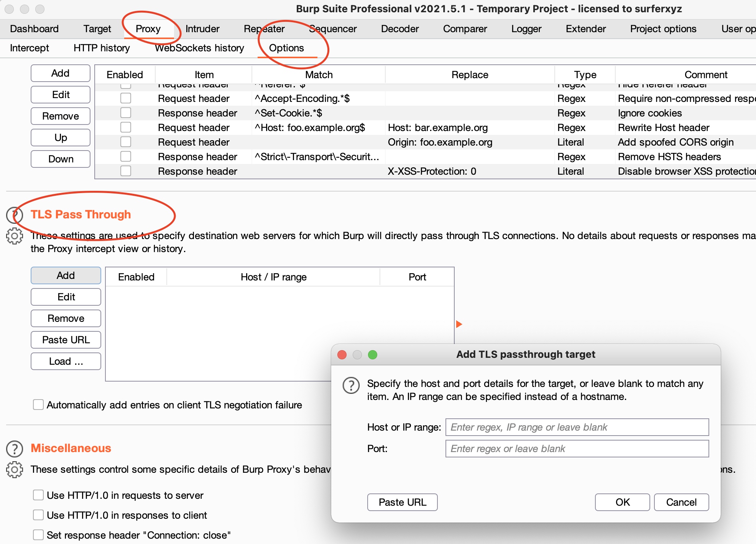Image resolution: width=756 pixels, height=544 pixels.
Task: Focus the Host or IP range field
Action: [x=577, y=427]
